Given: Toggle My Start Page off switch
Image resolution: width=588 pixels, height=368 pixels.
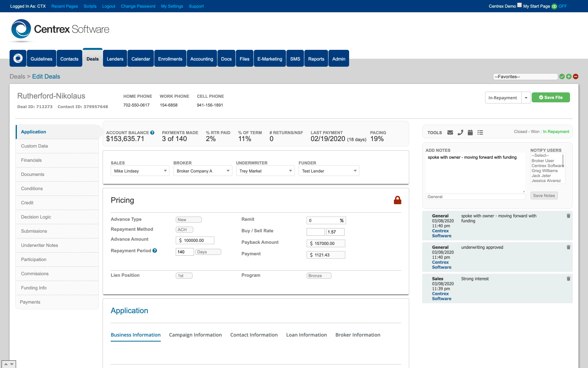Looking at the screenshot, I should [562, 6].
